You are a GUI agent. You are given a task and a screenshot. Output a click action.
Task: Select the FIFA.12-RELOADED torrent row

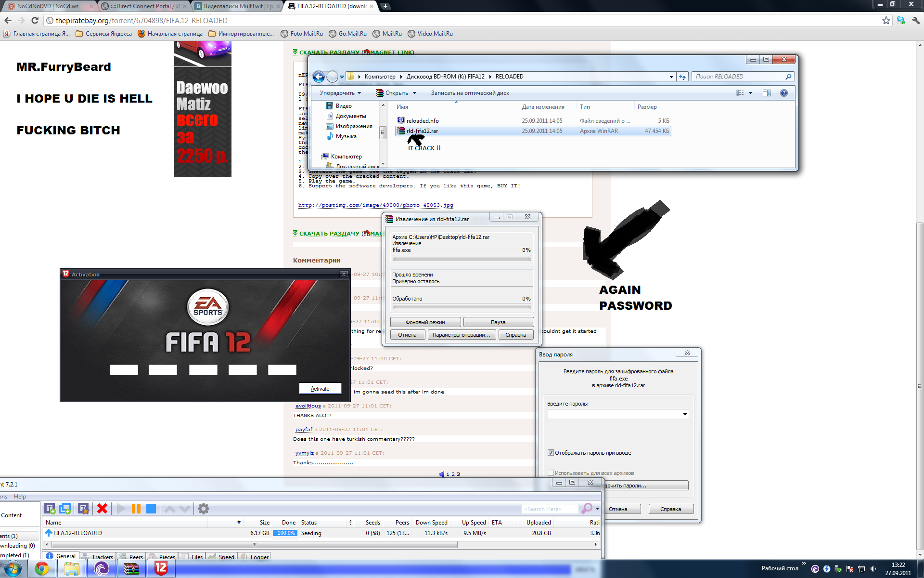pos(321,533)
